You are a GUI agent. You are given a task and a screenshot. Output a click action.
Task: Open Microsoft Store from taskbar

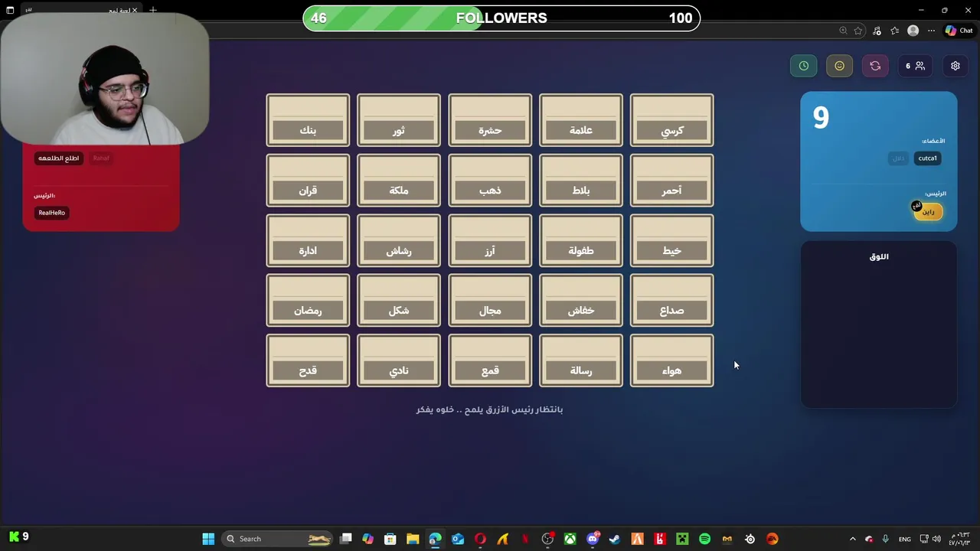pyautogui.click(x=390, y=539)
